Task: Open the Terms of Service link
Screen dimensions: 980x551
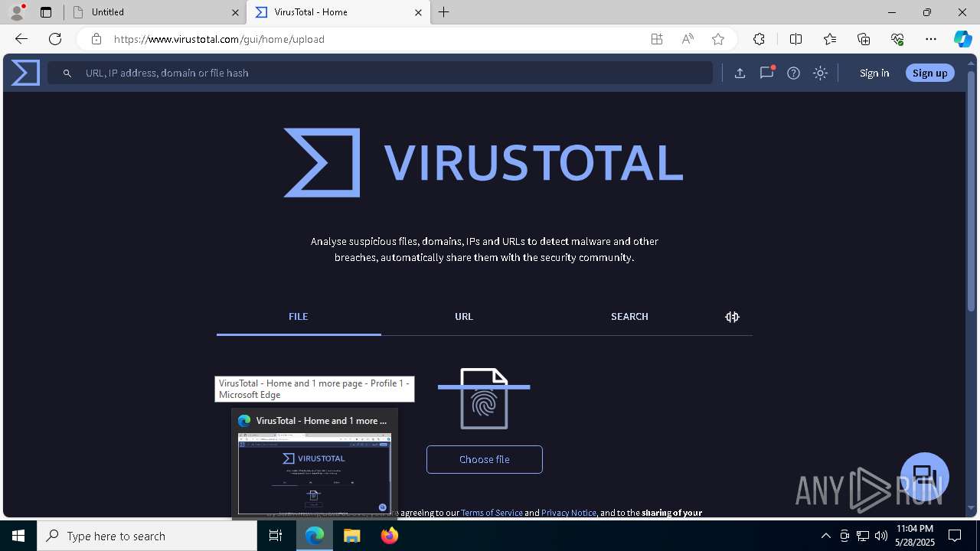Action: pos(492,513)
